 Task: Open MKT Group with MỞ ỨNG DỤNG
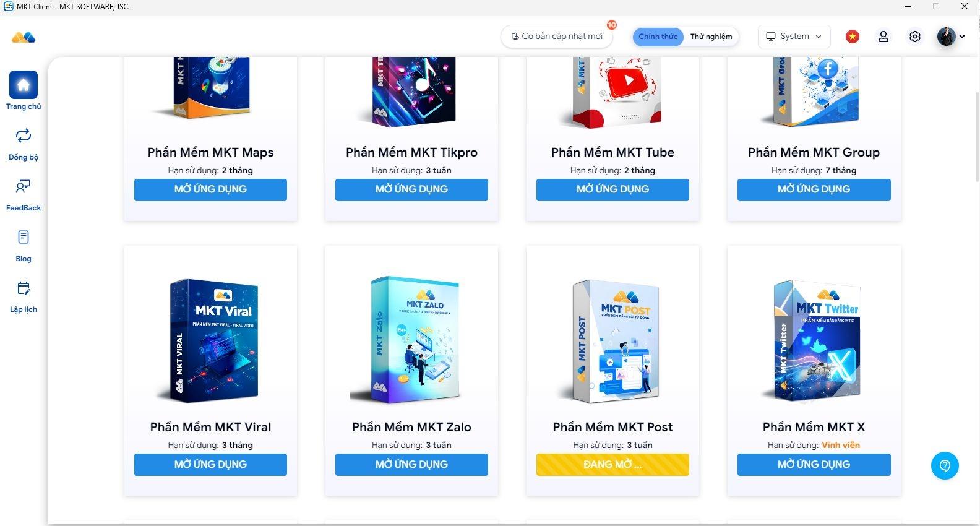point(814,190)
